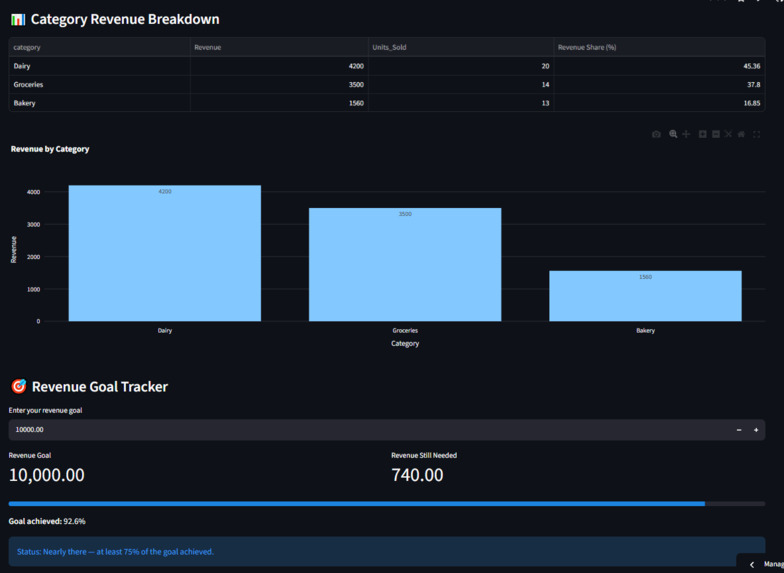Reset chart axes with the home icon

pyautogui.click(x=741, y=134)
